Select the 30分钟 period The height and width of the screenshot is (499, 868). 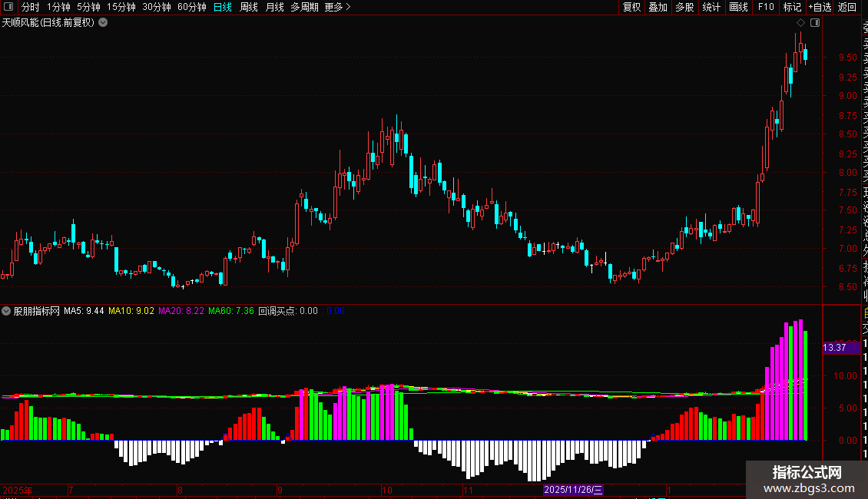pos(157,7)
